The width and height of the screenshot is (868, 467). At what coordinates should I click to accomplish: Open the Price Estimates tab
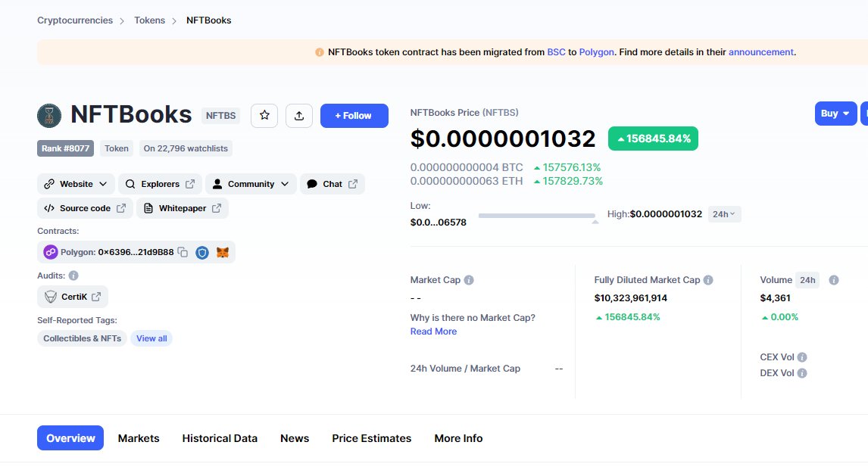(x=371, y=438)
